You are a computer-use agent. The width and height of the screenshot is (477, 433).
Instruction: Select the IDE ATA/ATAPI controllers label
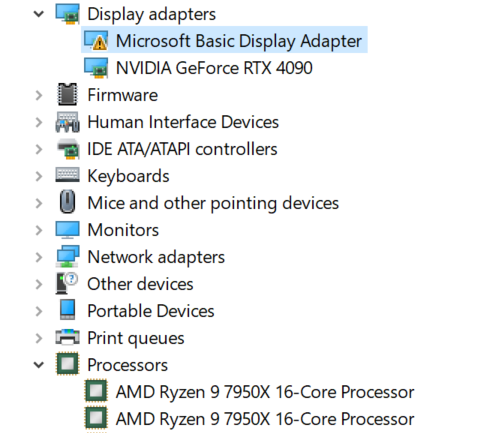(182, 149)
